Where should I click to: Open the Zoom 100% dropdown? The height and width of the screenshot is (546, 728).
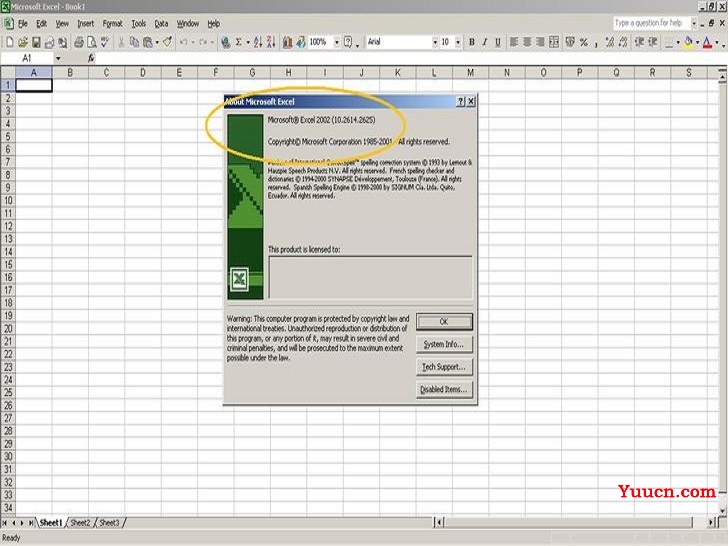click(x=337, y=42)
